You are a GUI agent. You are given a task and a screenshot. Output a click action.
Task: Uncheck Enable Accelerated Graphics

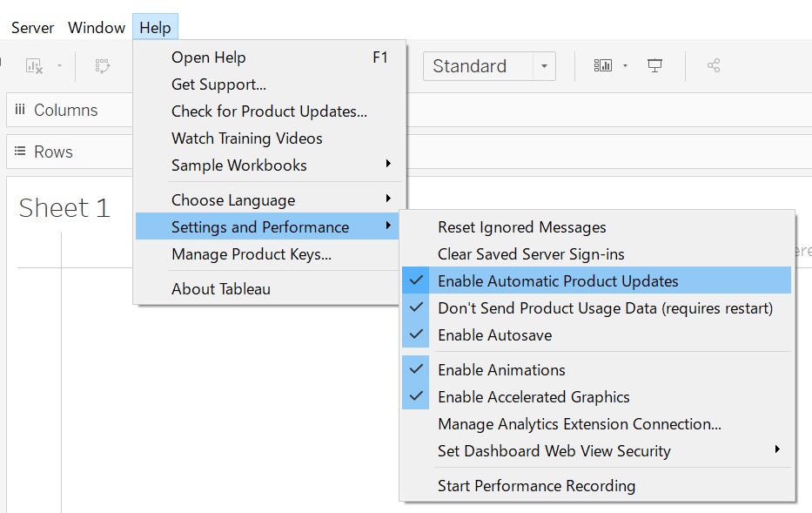click(534, 397)
